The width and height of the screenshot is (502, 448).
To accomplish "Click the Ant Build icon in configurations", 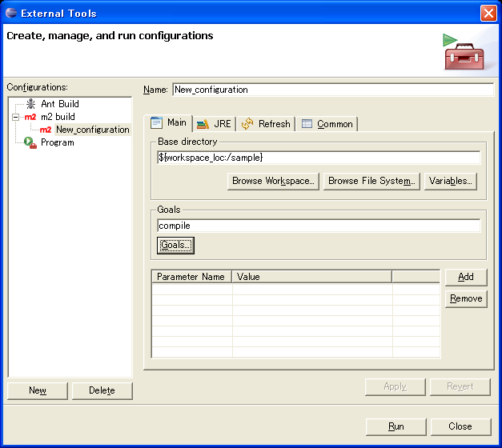I will 30,104.
